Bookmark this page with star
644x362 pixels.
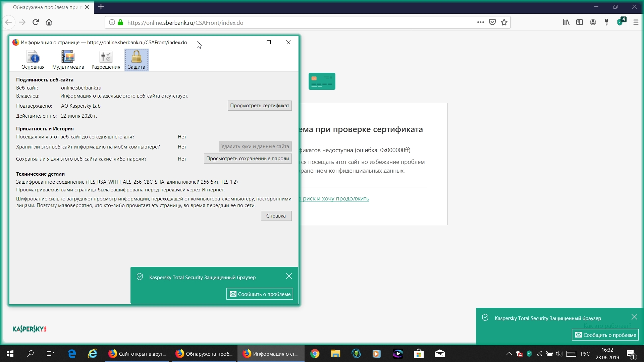click(x=504, y=22)
